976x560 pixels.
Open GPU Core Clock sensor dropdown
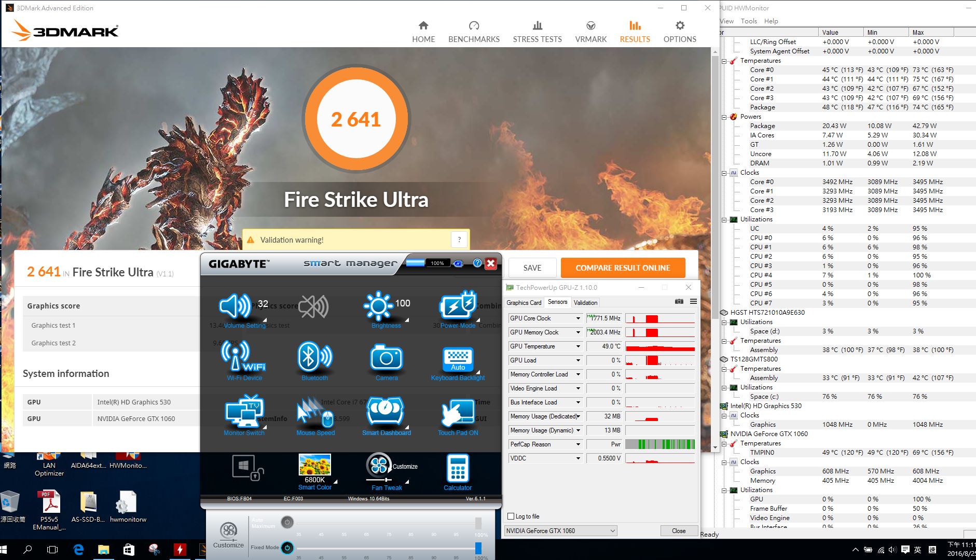click(578, 318)
